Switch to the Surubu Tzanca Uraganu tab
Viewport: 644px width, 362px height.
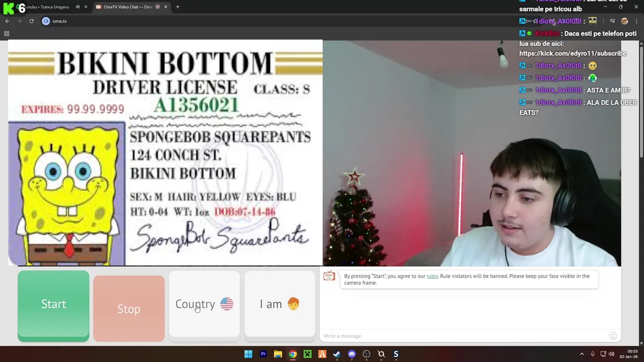[x=47, y=7]
